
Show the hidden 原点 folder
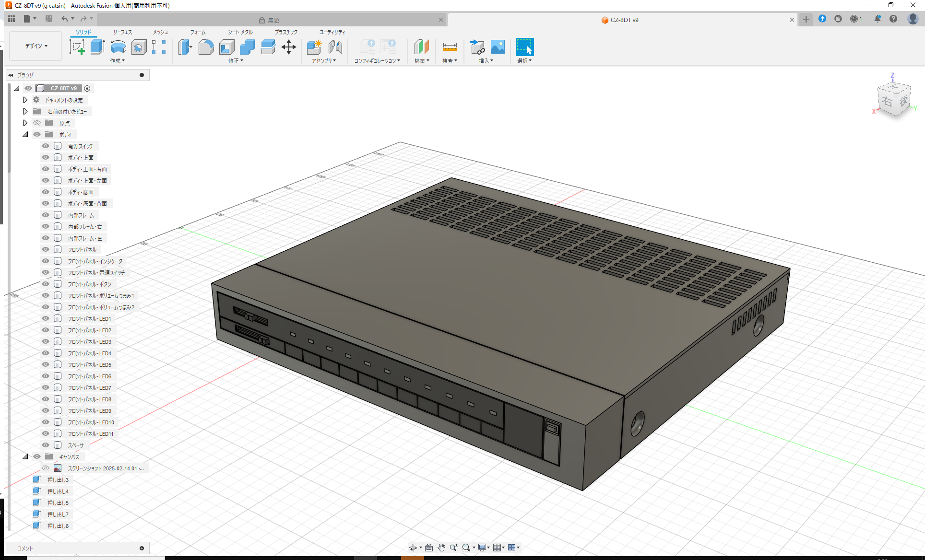coord(37,123)
